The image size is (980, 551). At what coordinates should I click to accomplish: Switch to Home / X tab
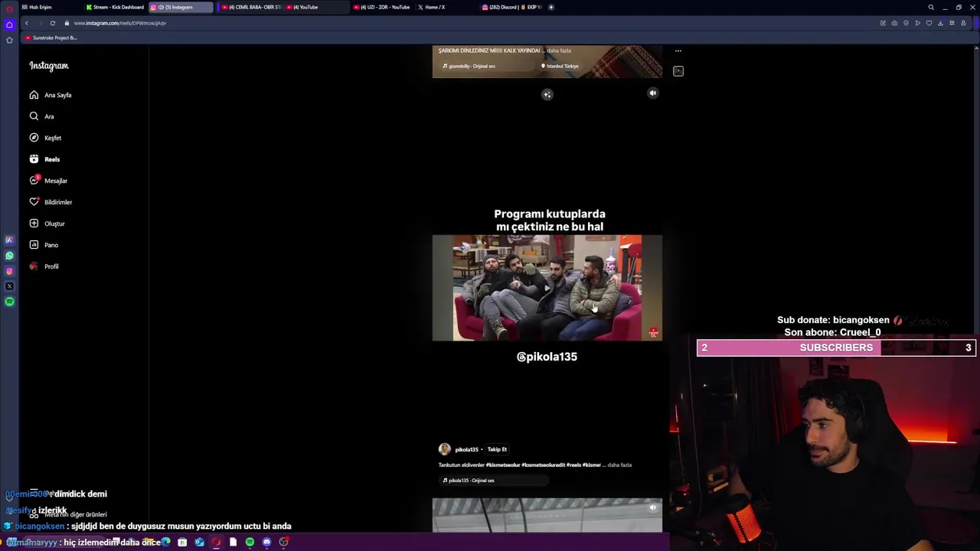click(x=446, y=7)
